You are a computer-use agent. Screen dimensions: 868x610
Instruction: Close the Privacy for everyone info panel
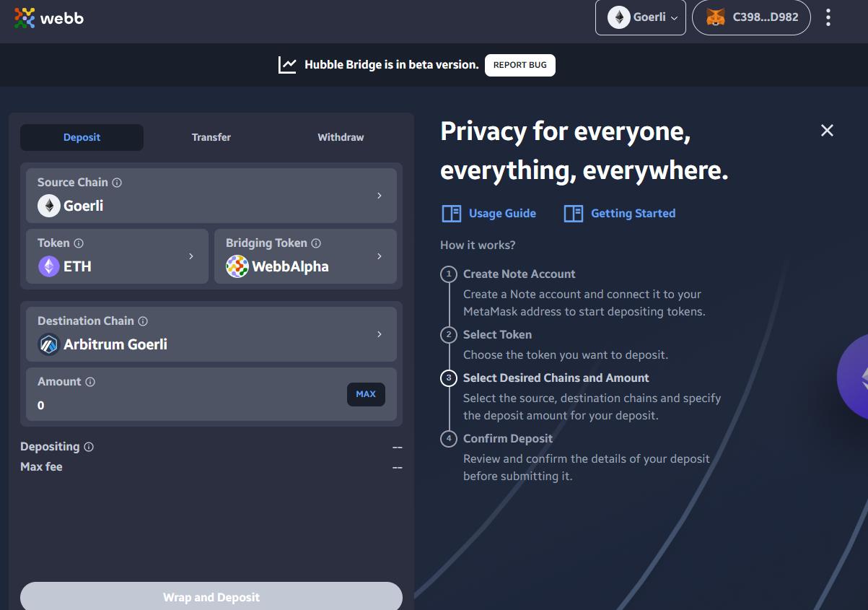click(x=827, y=130)
